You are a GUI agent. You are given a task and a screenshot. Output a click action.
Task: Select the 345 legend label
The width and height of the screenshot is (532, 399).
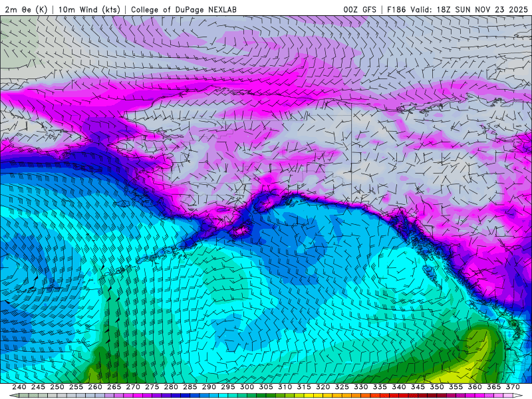[418, 387]
